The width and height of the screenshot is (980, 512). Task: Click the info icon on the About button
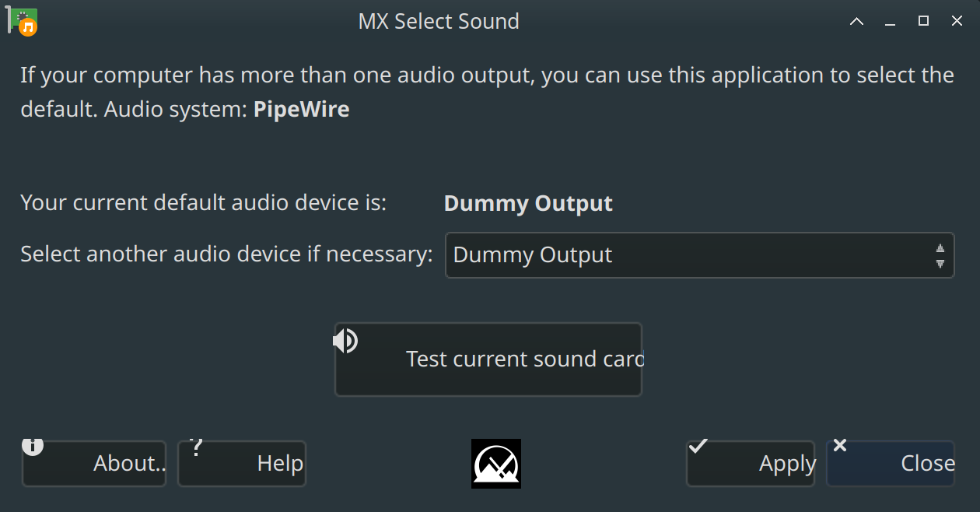pos(33,446)
